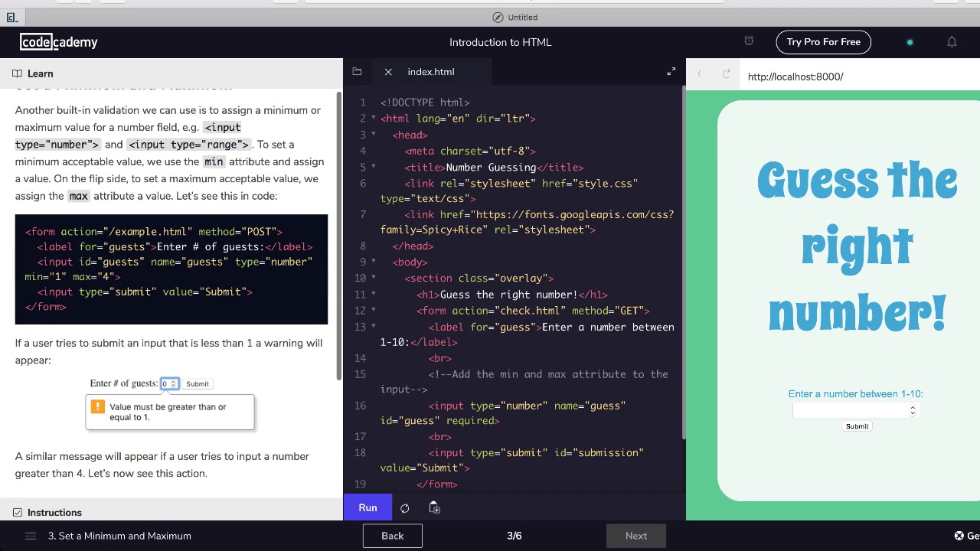Click the Untitled window title
980x551 pixels.
pyautogui.click(x=515, y=17)
